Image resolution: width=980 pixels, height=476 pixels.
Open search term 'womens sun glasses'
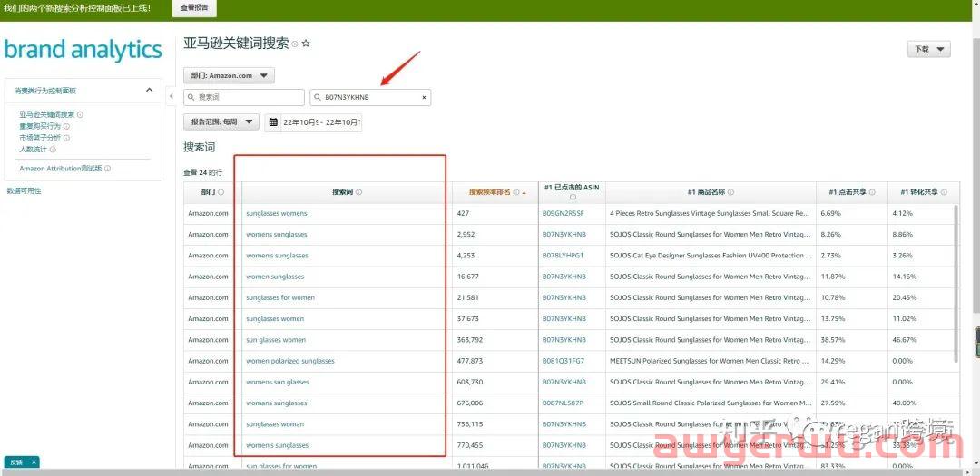click(278, 383)
